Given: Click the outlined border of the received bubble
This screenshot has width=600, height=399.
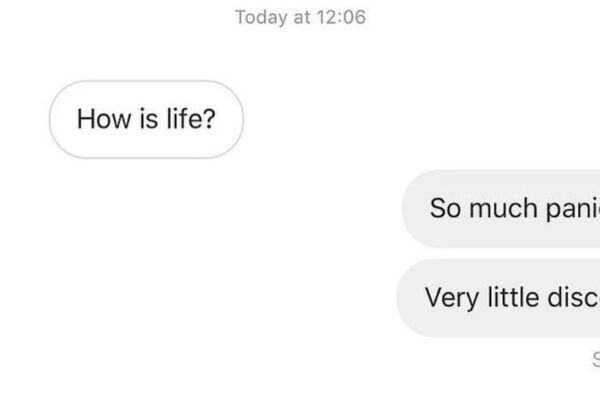Looking at the screenshot, I should [x=146, y=81].
